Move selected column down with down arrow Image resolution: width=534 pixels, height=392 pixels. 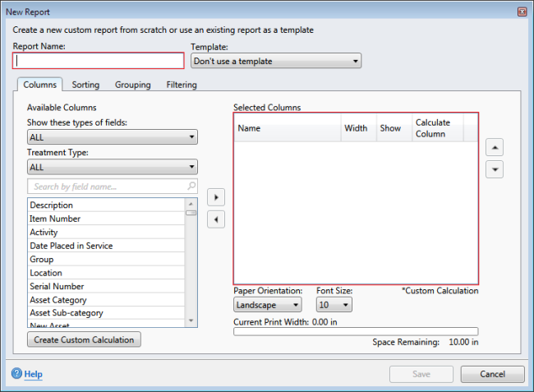tap(495, 169)
